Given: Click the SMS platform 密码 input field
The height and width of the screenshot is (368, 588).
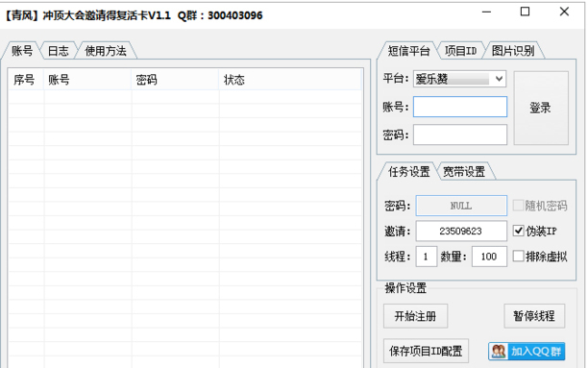Looking at the screenshot, I should click(x=460, y=135).
